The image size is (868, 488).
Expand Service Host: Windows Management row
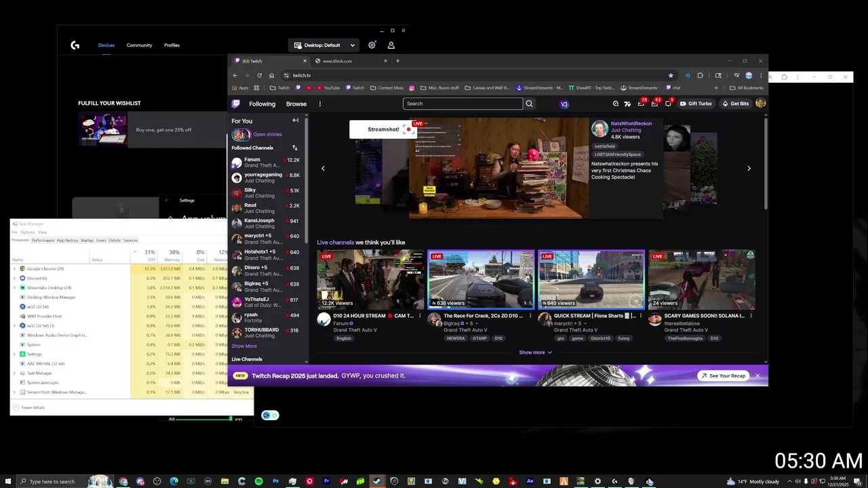click(x=14, y=392)
